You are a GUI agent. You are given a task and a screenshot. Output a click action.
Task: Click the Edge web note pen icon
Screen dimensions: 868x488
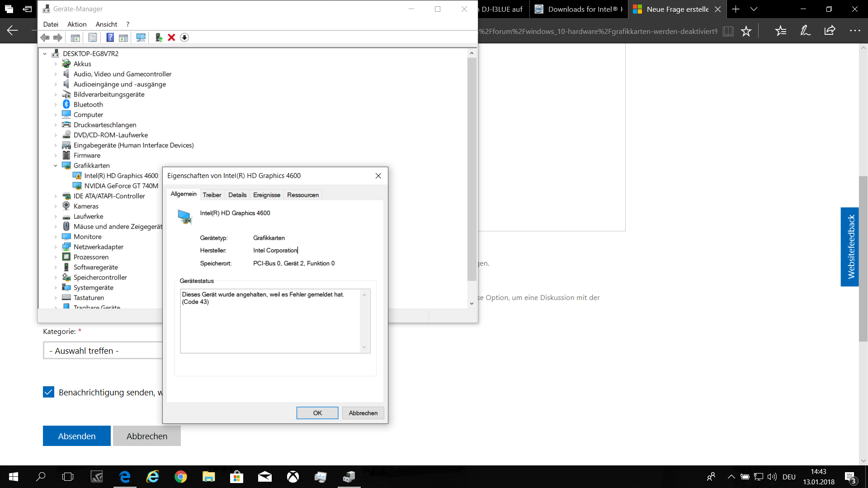805,31
